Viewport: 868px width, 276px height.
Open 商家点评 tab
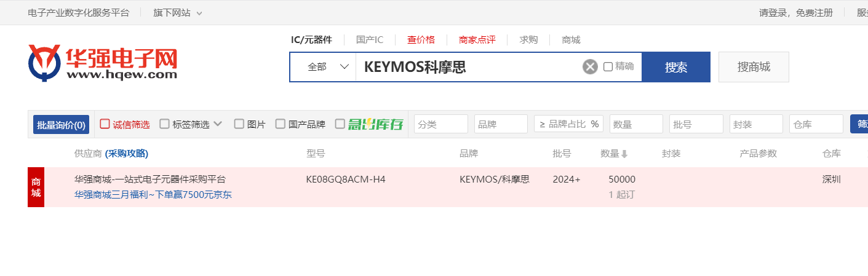coord(477,40)
